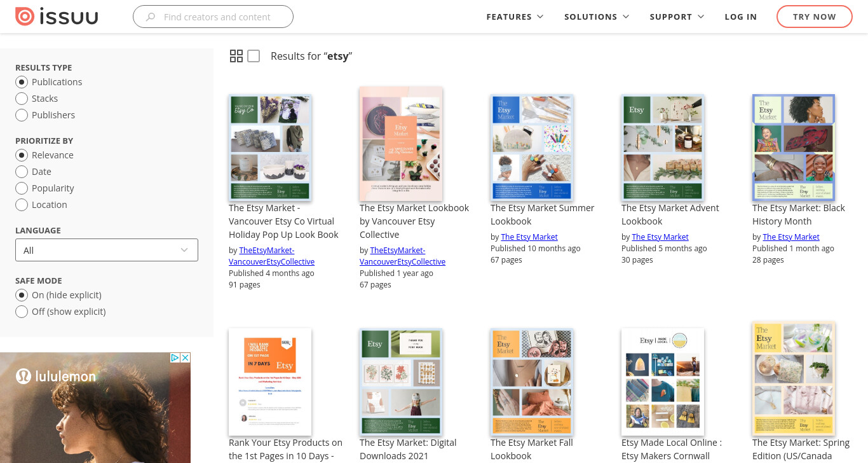Image resolution: width=868 pixels, height=463 pixels.
Task: Click the lululemon advertisement image
Action: tap(95, 408)
